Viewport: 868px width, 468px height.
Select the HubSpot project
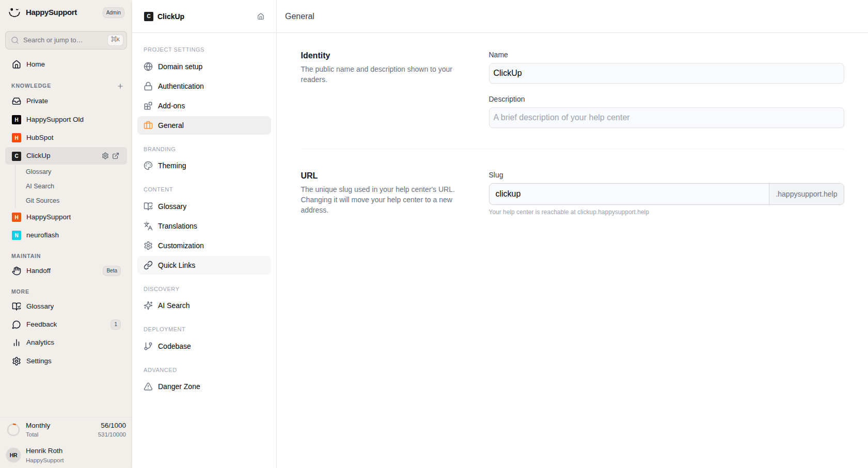[66, 138]
